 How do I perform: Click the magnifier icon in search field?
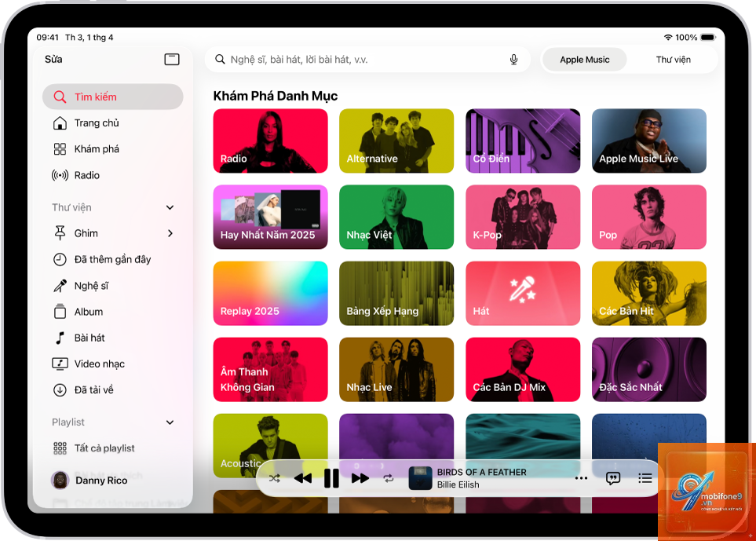[220, 60]
